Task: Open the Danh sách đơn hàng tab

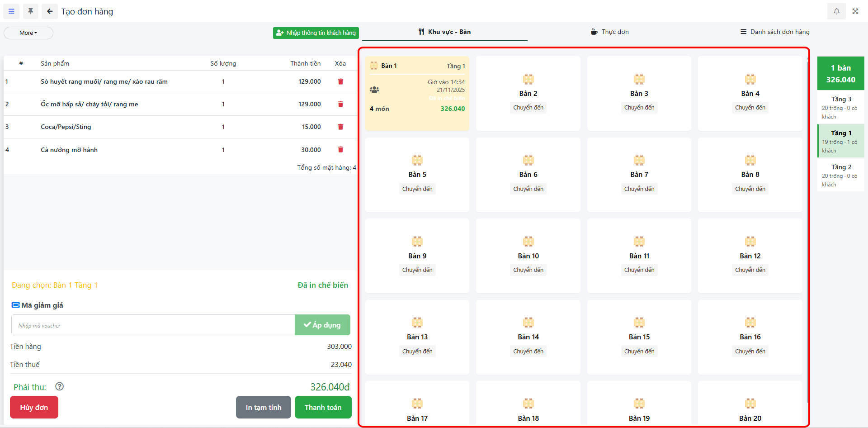Action: tap(775, 32)
